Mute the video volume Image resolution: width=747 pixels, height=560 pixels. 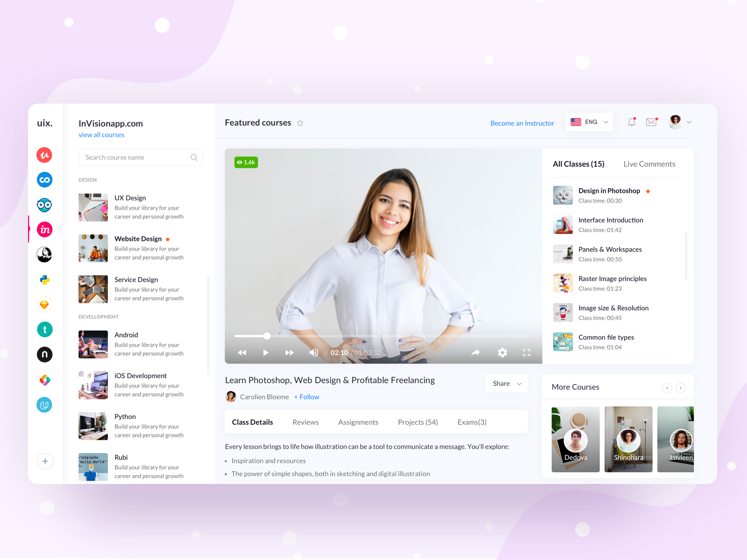[x=314, y=352]
